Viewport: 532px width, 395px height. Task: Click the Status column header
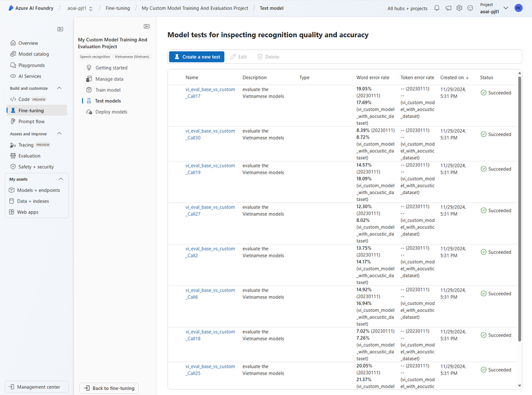point(486,77)
